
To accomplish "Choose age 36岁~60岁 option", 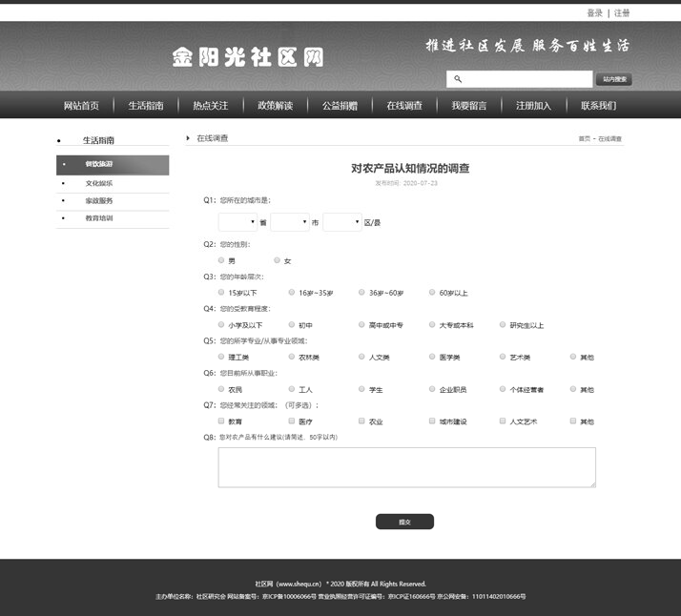I will [x=361, y=292].
